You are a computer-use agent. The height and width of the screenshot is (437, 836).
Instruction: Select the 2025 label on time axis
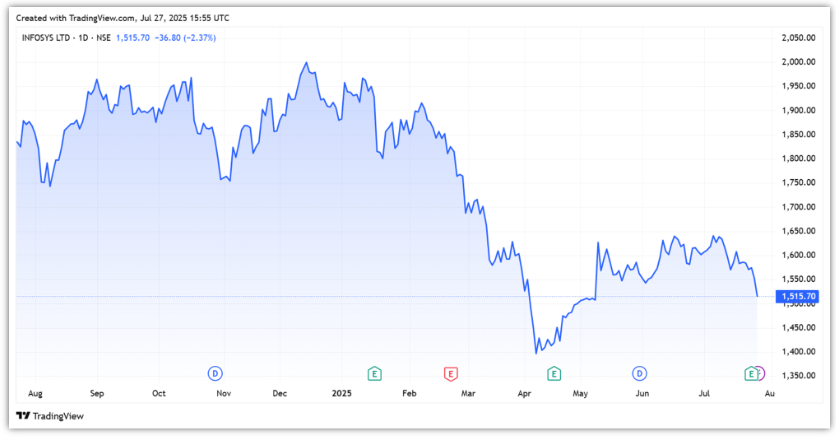343,393
